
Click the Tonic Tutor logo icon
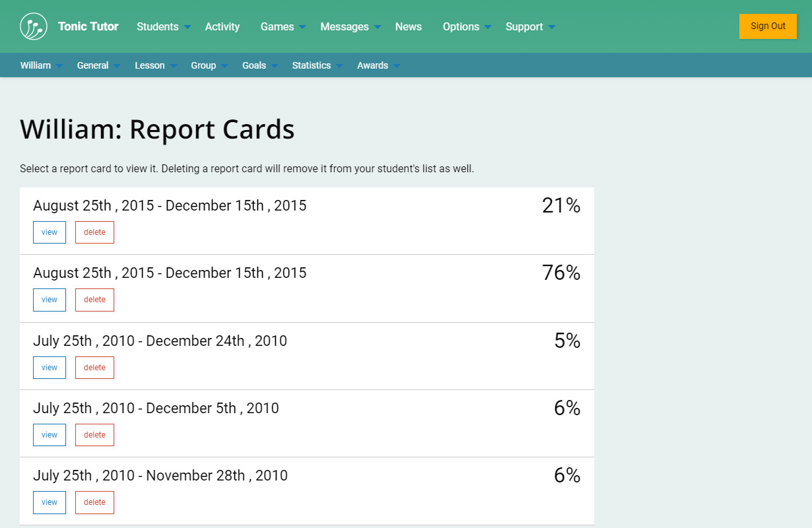pos(34,26)
